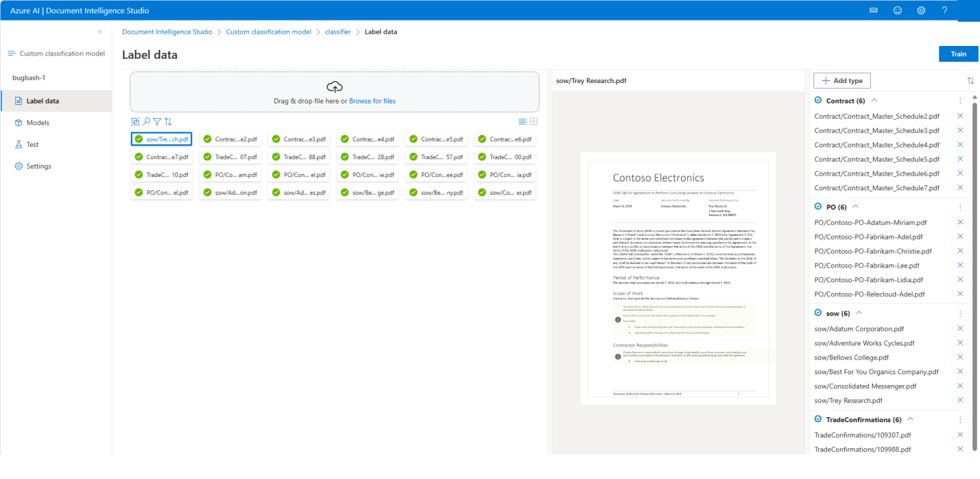Viewport: 980px width, 479px height.
Task: Open Browse for files link
Action: pos(372,101)
